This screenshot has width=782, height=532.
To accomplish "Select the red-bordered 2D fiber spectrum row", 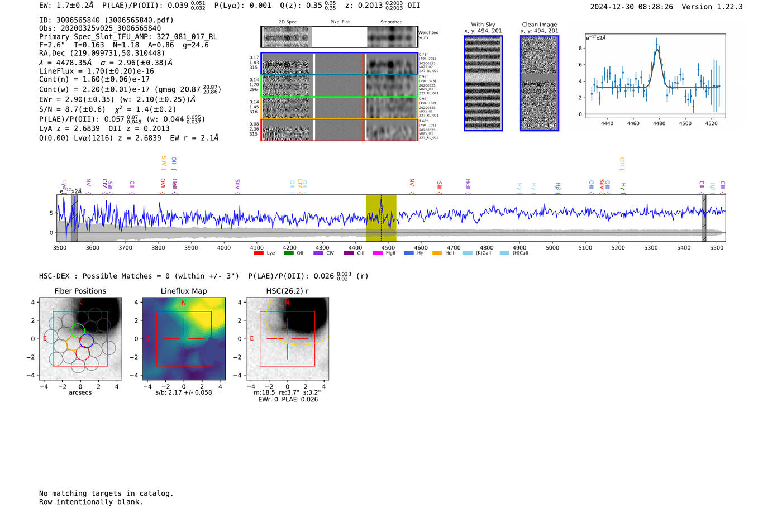I will pyautogui.click(x=340, y=130).
